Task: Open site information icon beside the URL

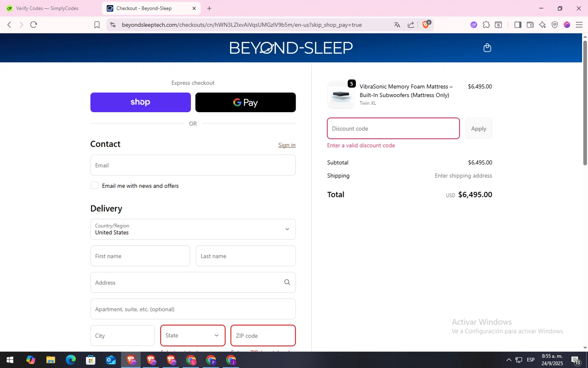Action: [x=113, y=25]
